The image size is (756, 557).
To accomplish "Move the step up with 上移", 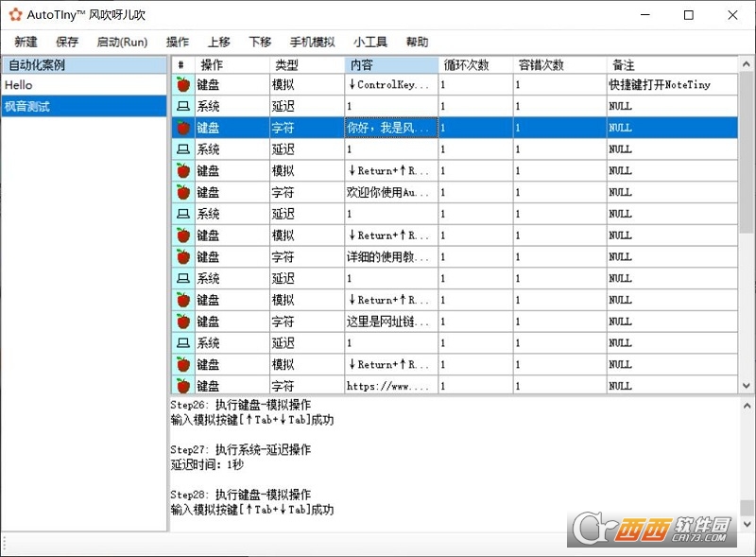I will 219,43.
